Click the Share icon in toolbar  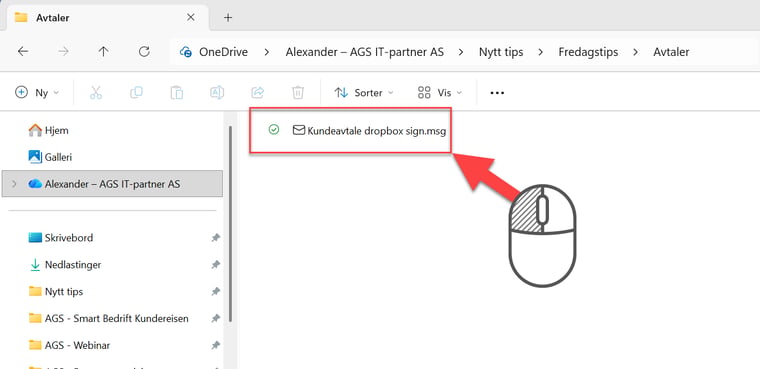pyautogui.click(x=257, y=92)
